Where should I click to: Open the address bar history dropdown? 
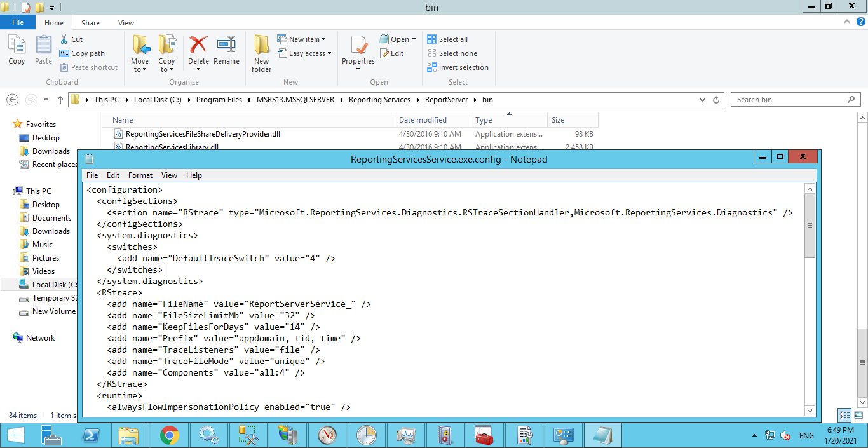coord(702,100)
